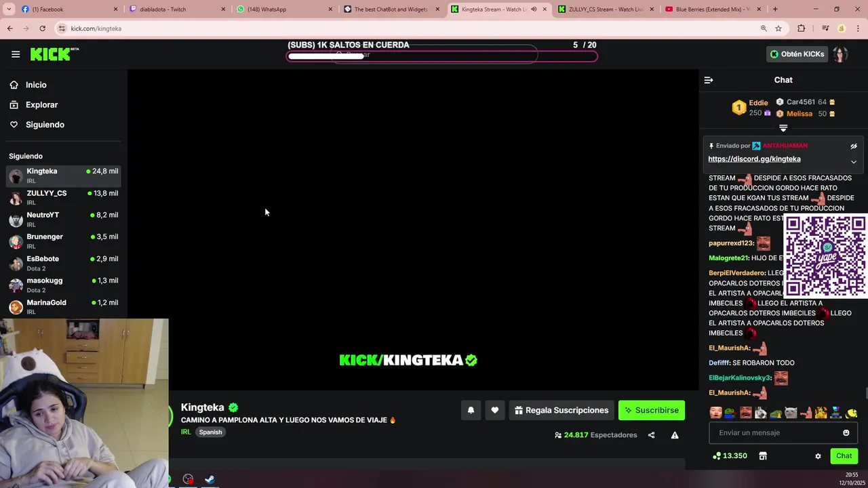This screenshot has height=488, width=868.
Task: Open the zoom magnifier icon
Action: coord(764,28)
